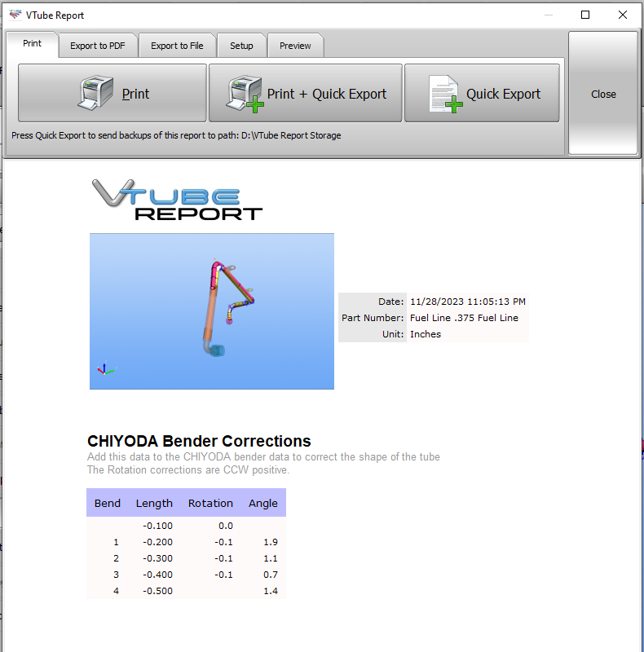Screen dimensions: 644x652
Task: Click angle value 1.4 for bend 4
Action: click(x=271, y=590)
